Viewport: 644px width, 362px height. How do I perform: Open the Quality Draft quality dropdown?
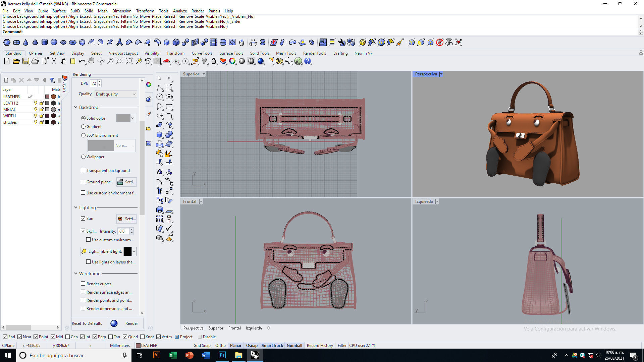[x=116, y=94]
